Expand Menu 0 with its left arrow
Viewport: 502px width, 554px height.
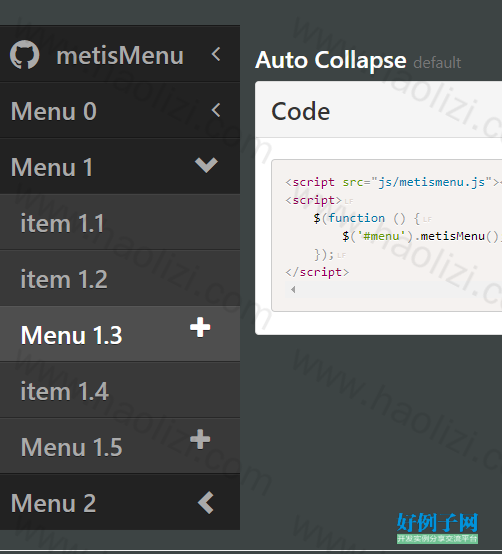point(216,110)
